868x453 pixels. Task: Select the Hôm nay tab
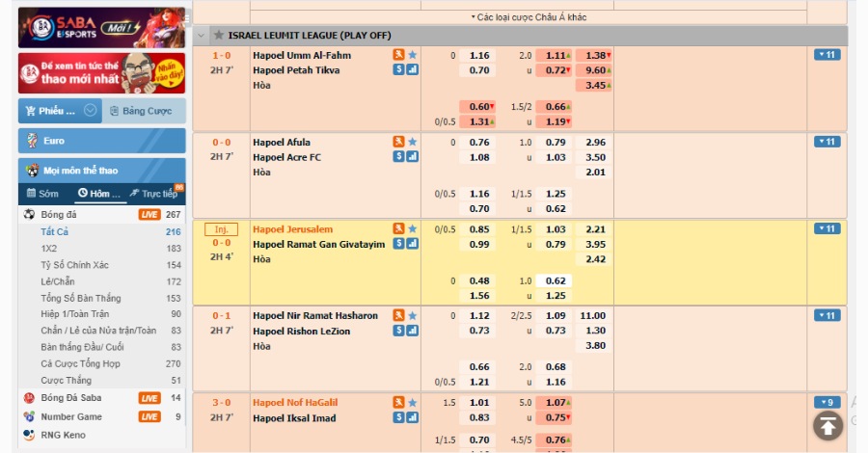point(99,193)
